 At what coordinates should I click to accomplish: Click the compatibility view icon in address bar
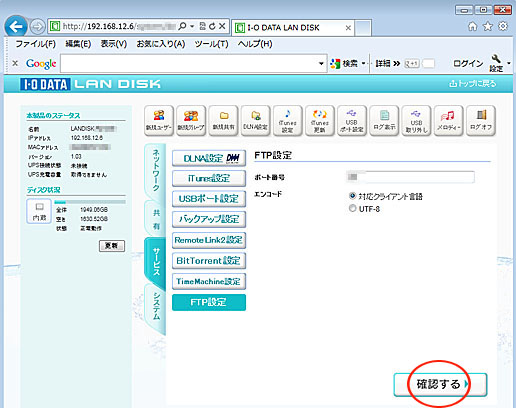202,26
